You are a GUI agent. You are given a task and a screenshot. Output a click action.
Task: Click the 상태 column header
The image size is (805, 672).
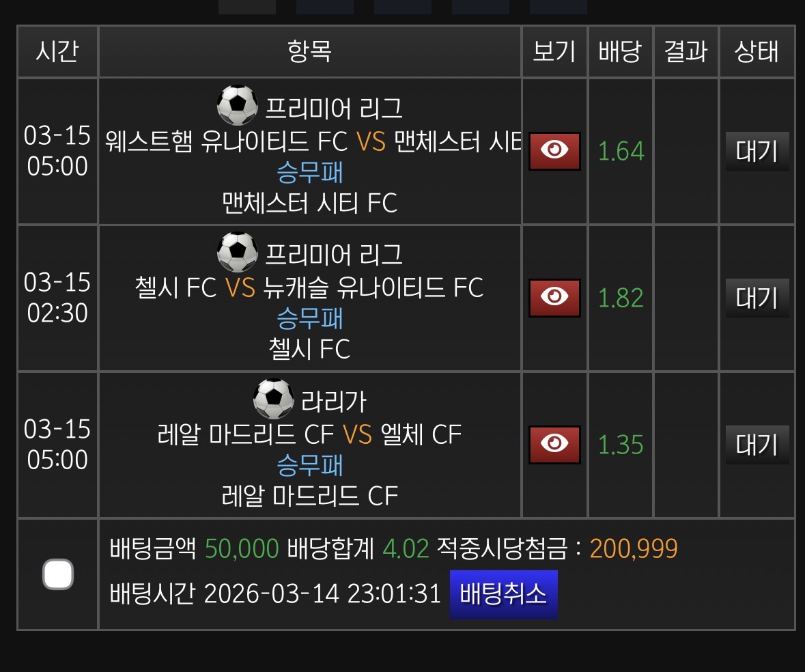tap(757, 52)
